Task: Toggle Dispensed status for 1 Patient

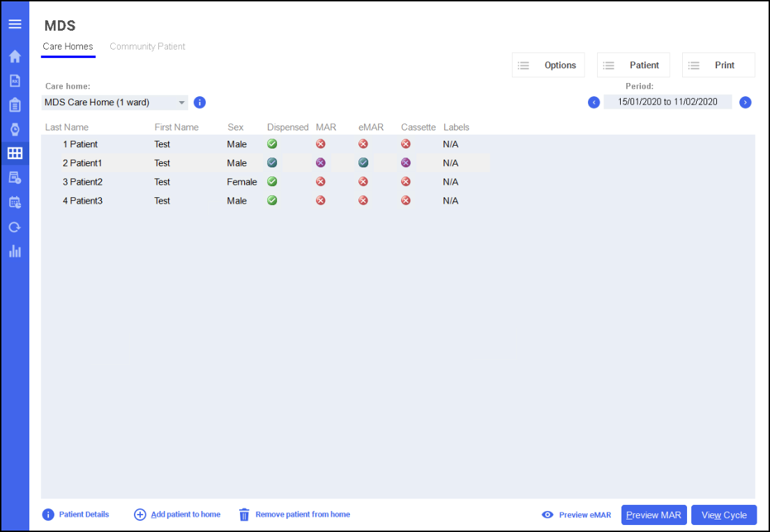Action: (272, 144)
